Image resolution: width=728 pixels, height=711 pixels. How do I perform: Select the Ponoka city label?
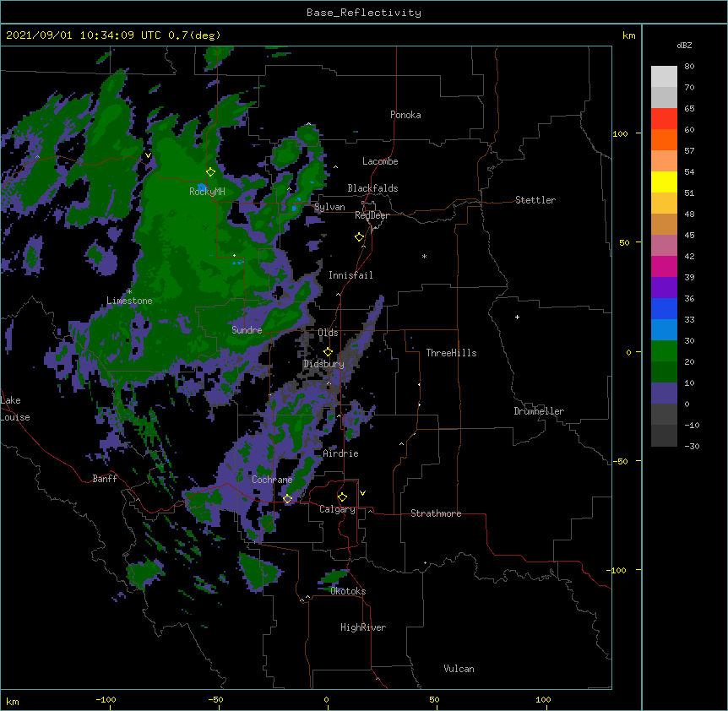pos(405,115)
